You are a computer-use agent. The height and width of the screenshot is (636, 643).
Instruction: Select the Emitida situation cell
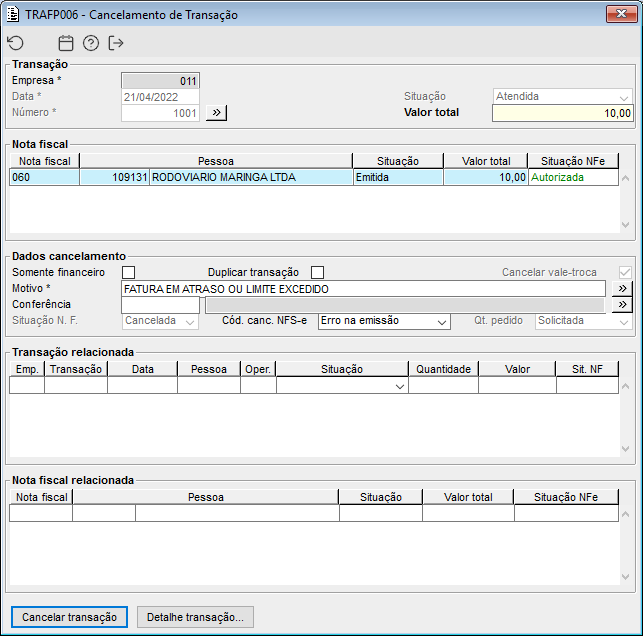(398, 177)
